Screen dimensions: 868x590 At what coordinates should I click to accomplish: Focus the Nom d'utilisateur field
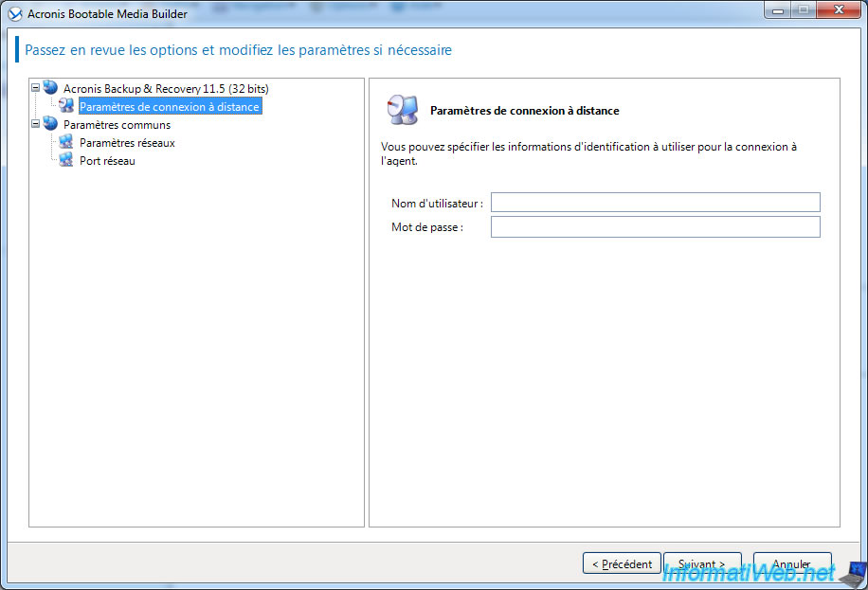click(x=656, y=203)
